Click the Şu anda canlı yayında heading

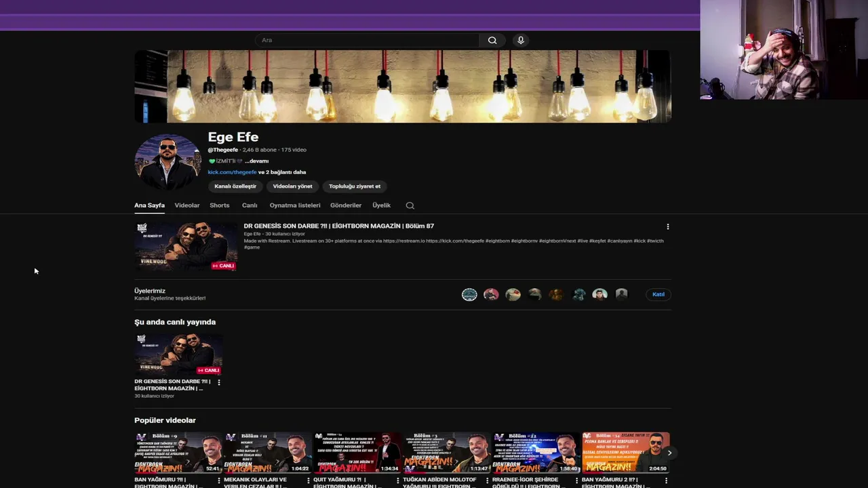coord(175,322)
